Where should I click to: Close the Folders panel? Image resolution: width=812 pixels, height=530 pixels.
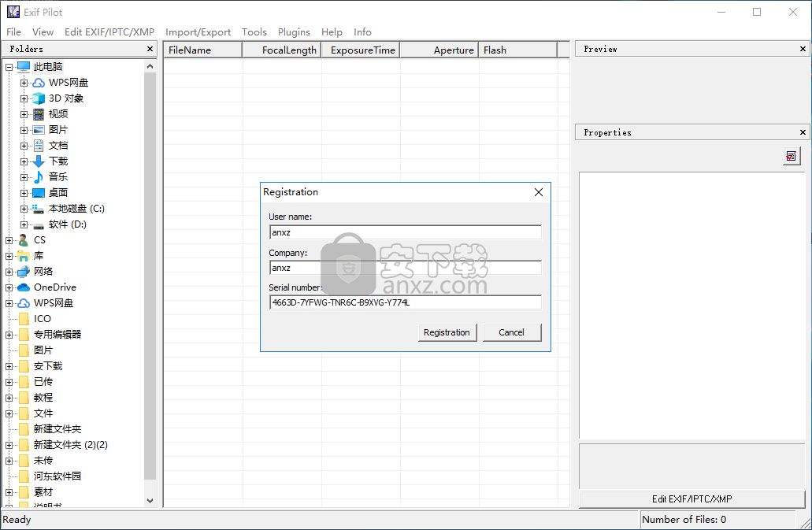click(150, 49)
